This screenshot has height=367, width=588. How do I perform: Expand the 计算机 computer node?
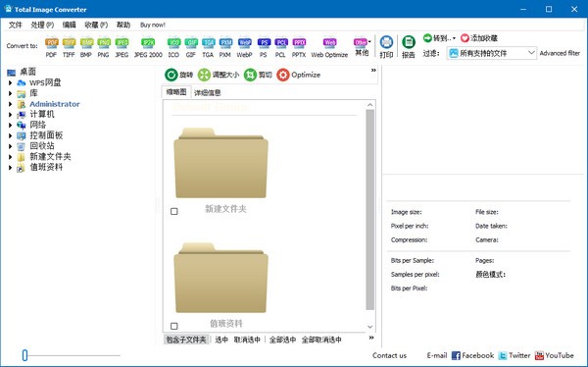[11, 114]
